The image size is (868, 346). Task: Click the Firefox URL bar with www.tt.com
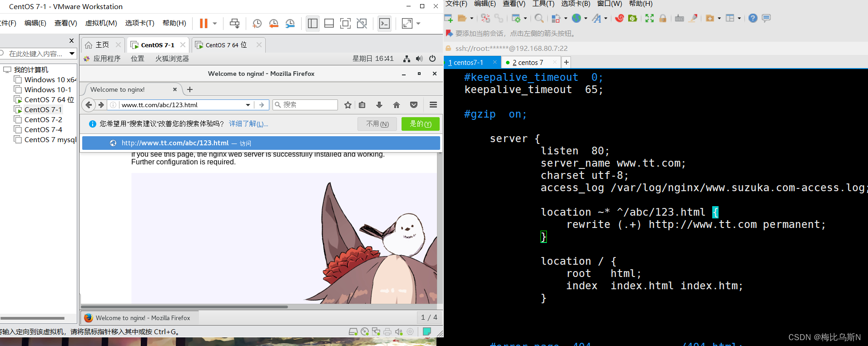pos(182,105)
